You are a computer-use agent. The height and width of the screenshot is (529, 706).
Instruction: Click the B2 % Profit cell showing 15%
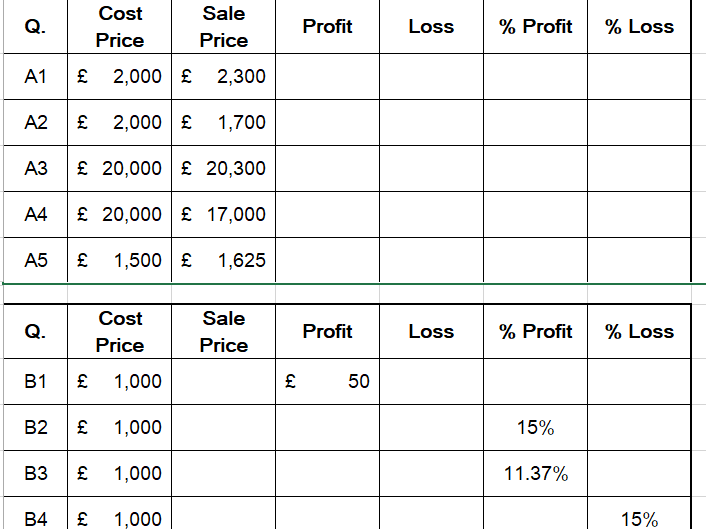[x=535, y=428]
